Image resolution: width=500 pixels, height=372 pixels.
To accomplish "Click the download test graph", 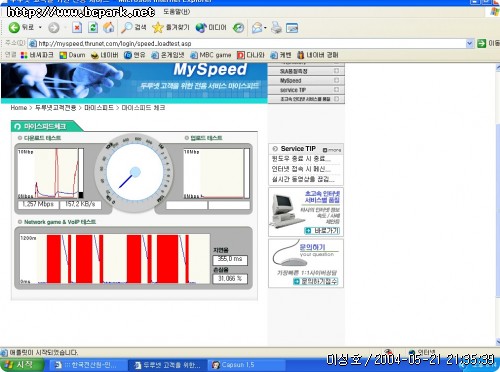I will 50,174.
